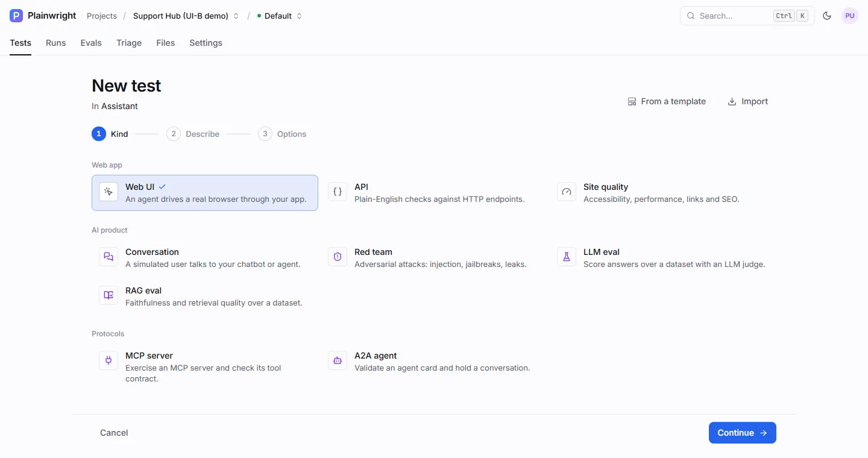The image size is (868, 458).
Task: Click the API curly braces icon
Action: (338, 192)
